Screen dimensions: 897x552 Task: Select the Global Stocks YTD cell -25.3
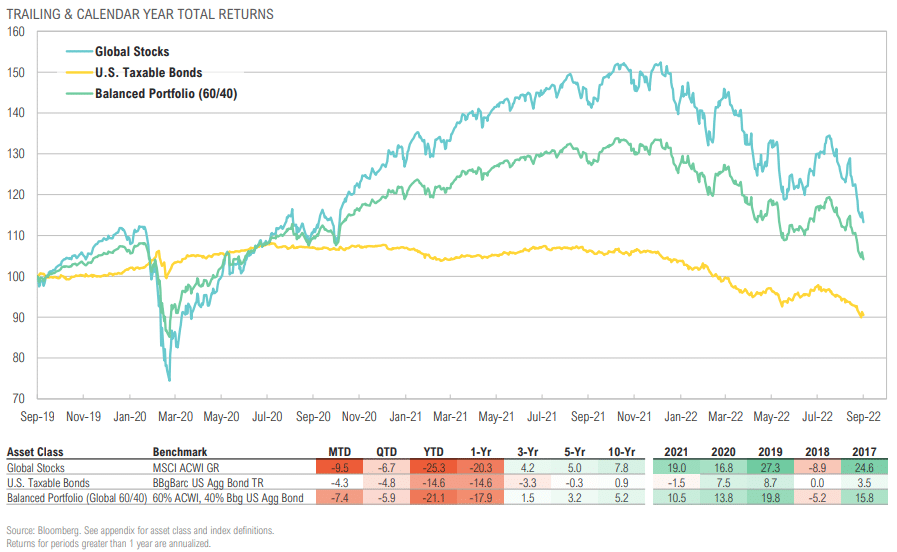point(433,467)
